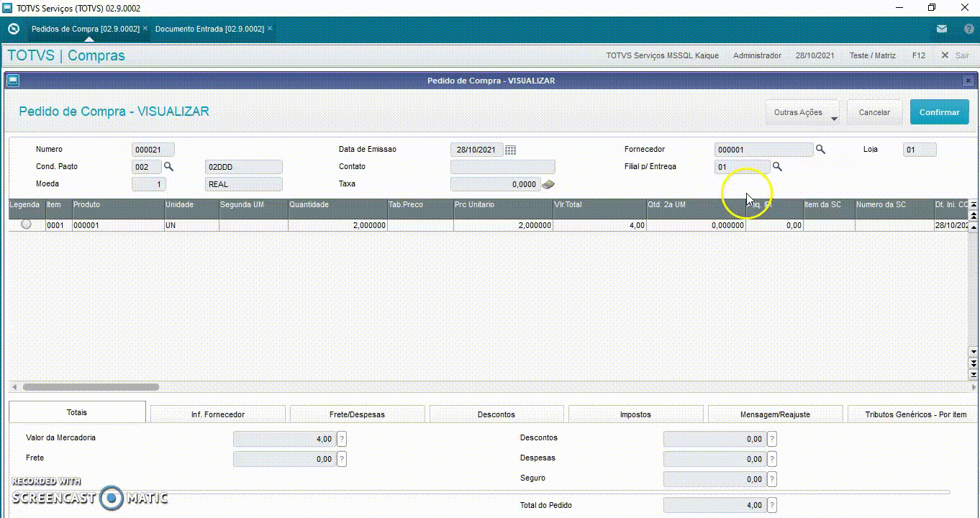Click the Taxa value field
The image size is (980, 518).
click(x=495, y=184)
